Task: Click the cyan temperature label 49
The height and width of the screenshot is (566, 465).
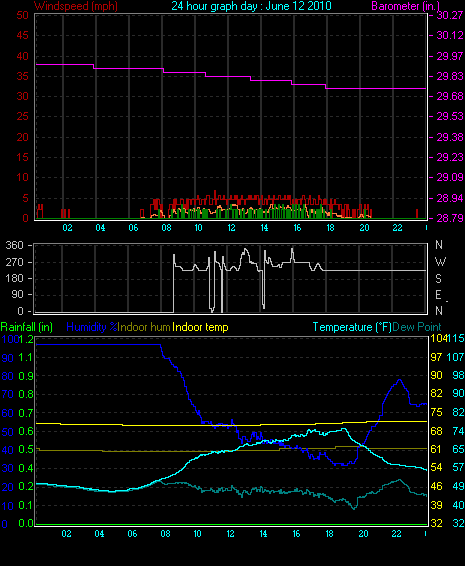Action: (x=458, y=486)
